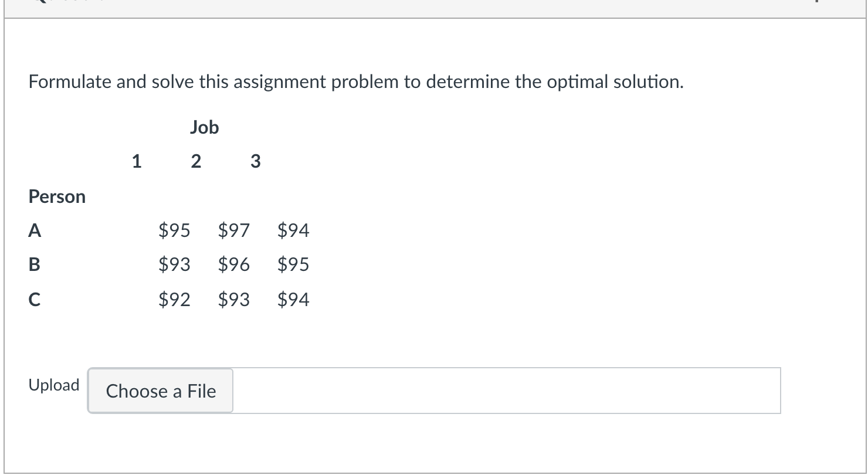
Task: Click the Upload label next to file picker
Action: coord(54,385)
